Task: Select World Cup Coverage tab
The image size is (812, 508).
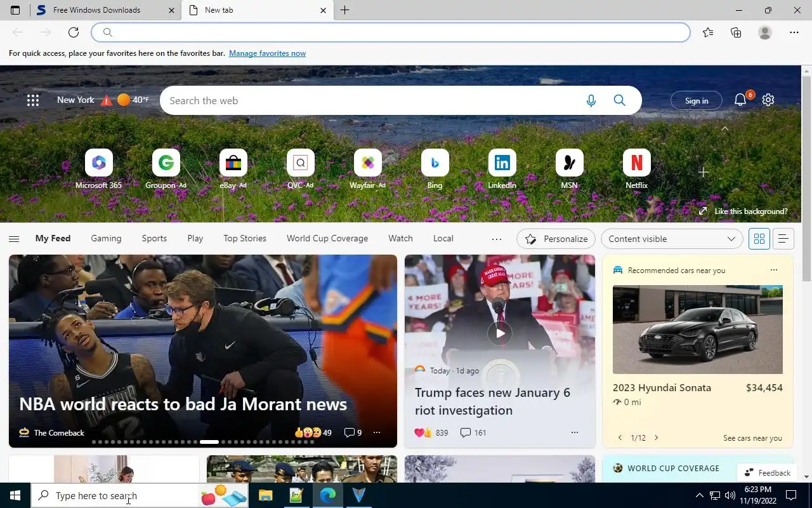Action: 327,239
